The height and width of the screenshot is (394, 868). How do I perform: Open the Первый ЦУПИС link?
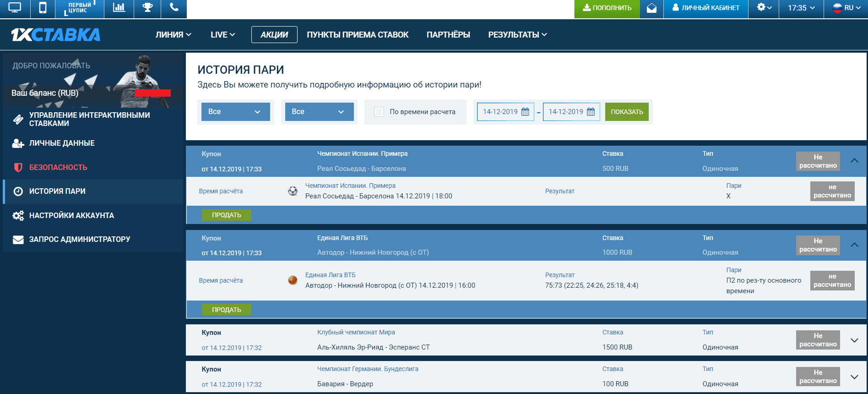tap(80, 8)
